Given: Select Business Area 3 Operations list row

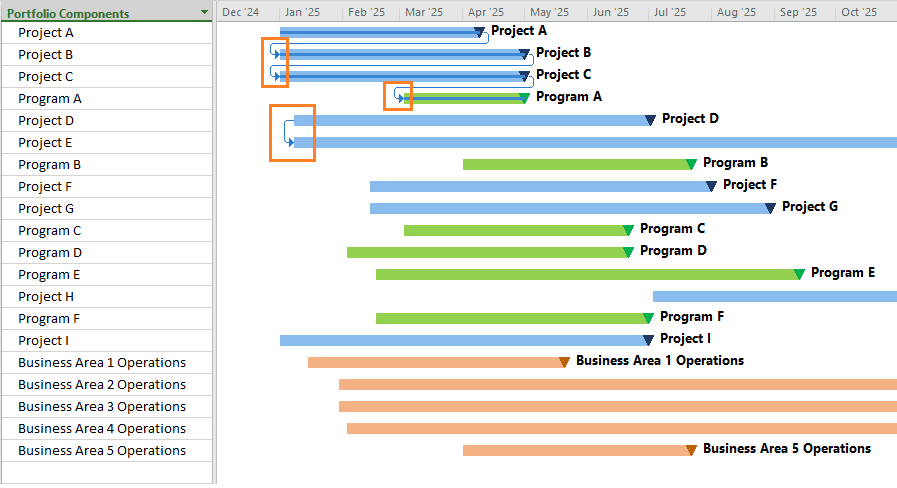Looking at the screenshot, I should click(x=107, y=407).
